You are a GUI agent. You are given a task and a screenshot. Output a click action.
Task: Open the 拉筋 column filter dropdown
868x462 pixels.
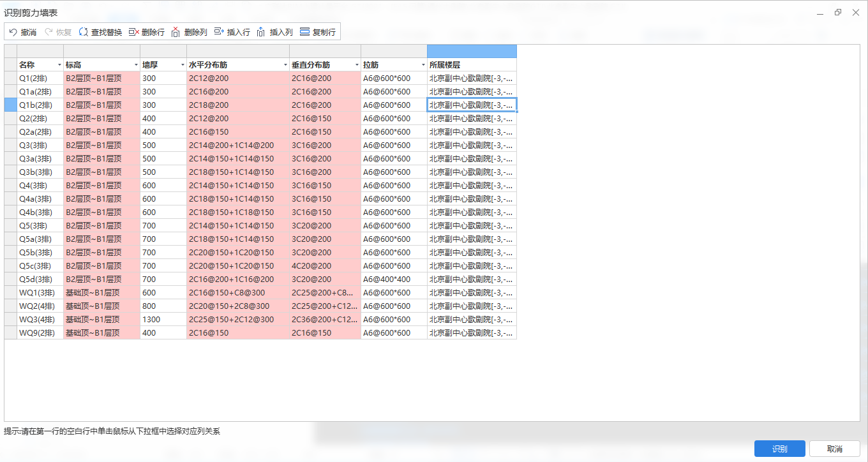[423, 65]
